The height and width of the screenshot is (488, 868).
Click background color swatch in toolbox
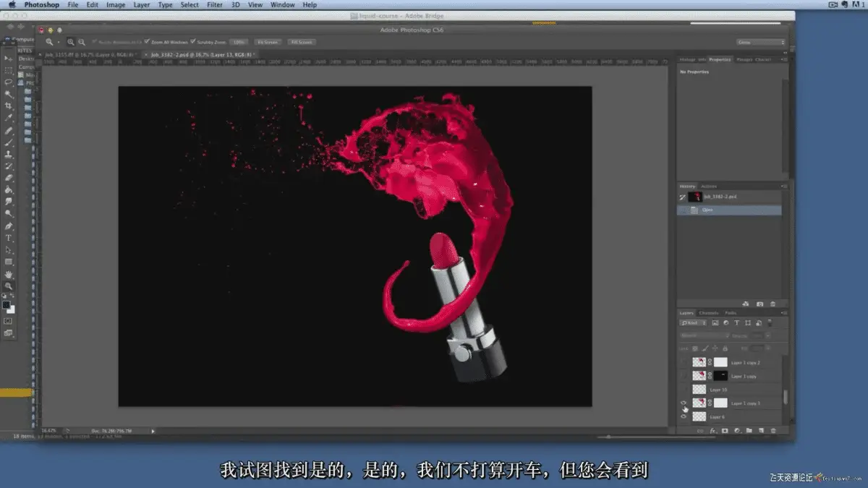(x=11, y=309)
